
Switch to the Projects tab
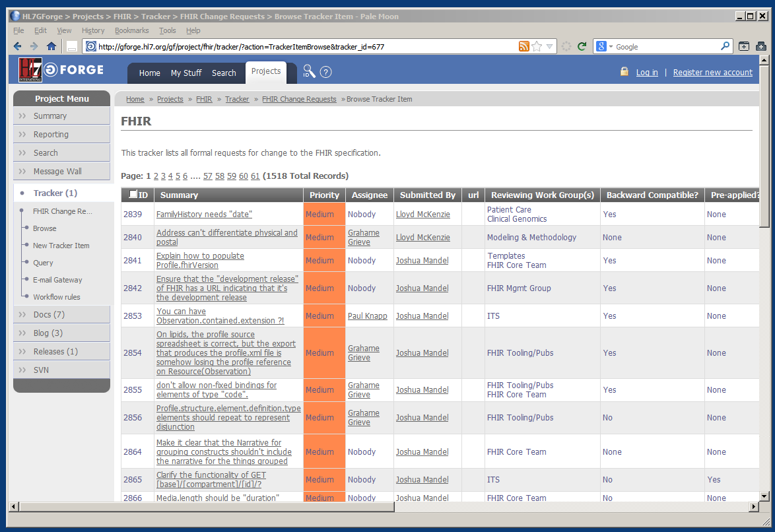tap(266, 71)
